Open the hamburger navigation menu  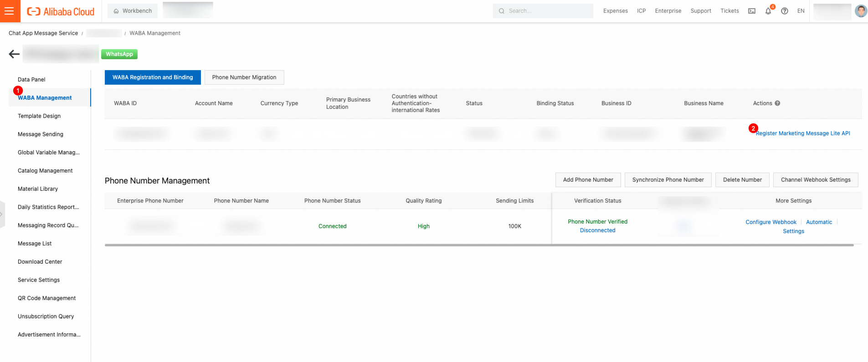point(9,11)
